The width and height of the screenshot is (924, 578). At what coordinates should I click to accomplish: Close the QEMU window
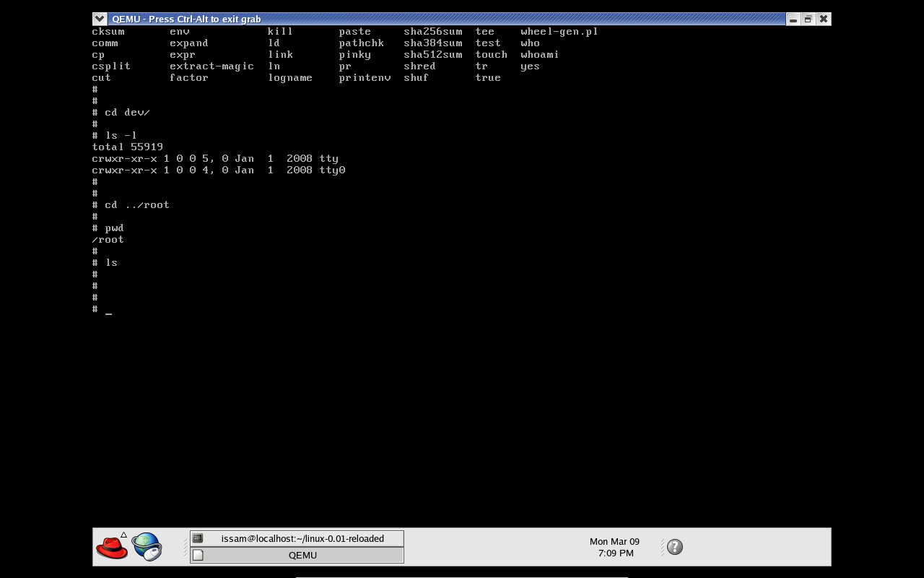tap(823, 19)
